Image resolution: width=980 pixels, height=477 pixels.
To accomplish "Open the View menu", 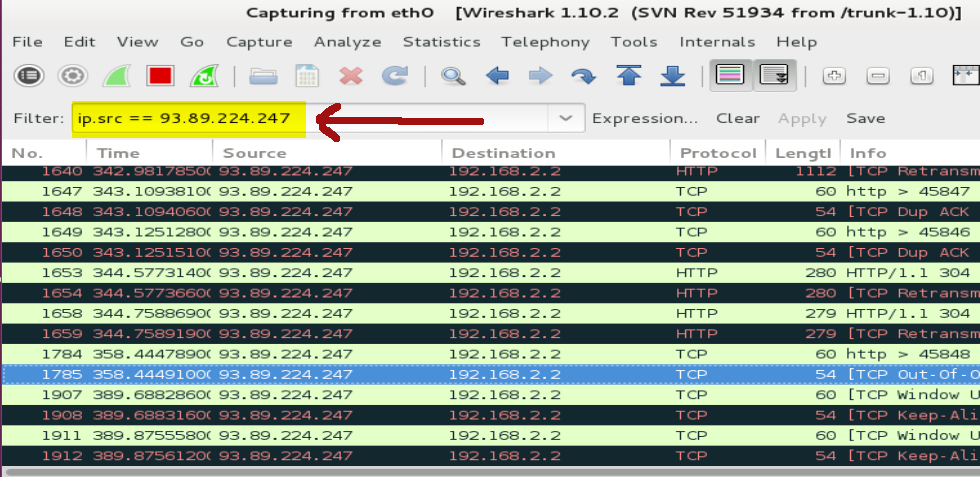I will click(137, 42).
